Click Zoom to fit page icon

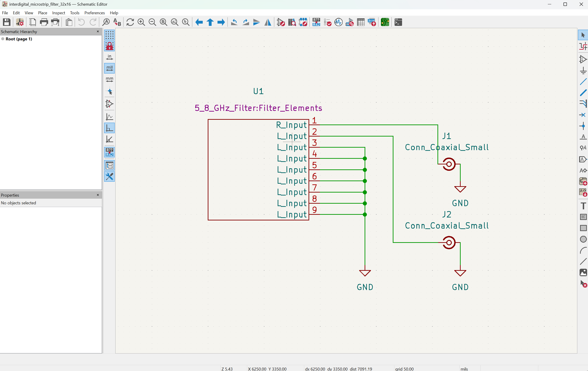[163, 22]
